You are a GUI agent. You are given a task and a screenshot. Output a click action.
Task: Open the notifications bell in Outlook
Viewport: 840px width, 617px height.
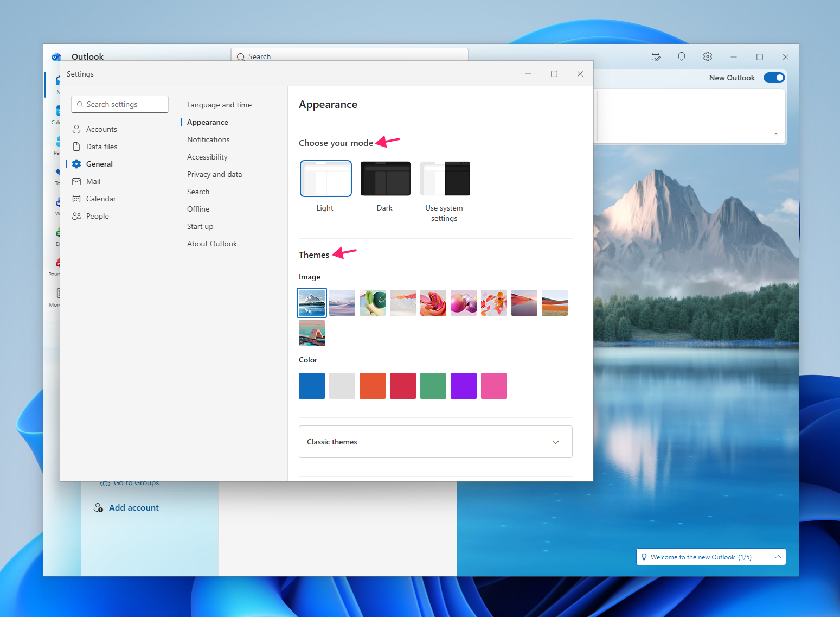[682, 56]
